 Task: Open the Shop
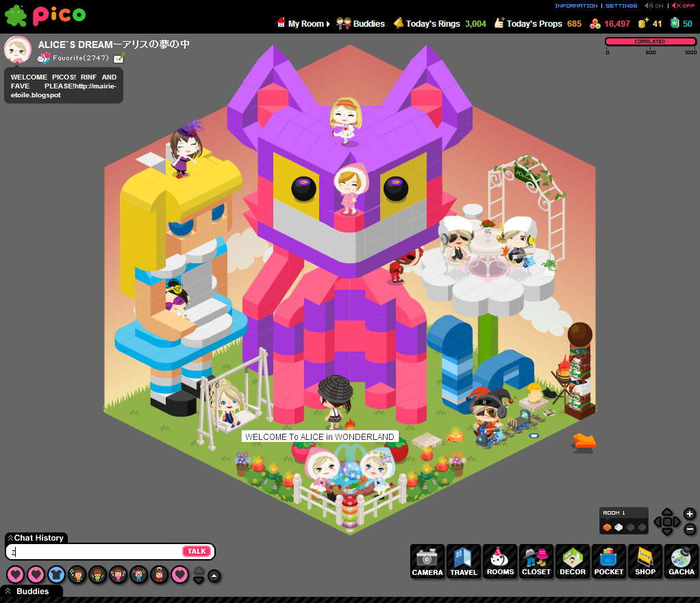coord(645,561)
